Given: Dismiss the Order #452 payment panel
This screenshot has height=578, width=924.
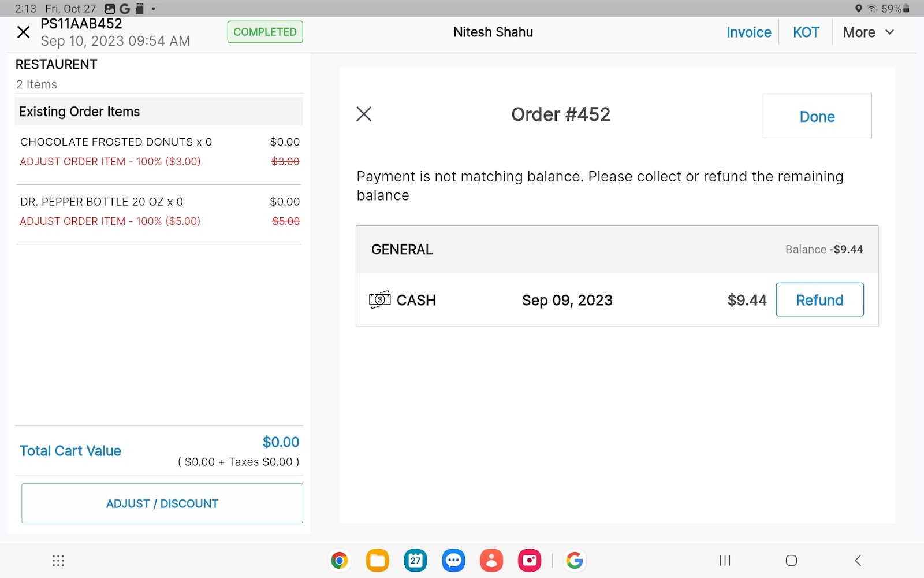Looking at the screenshot, I should coord(364,114).
